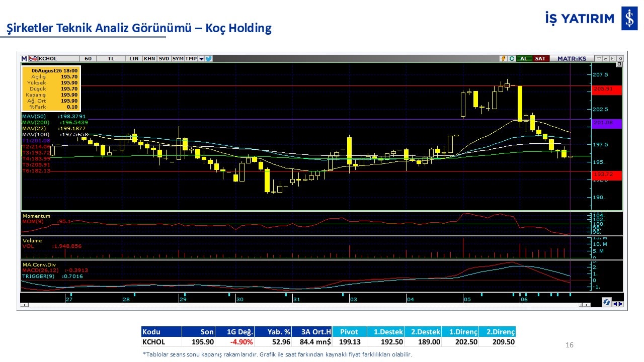This screenshot has height=362, width=644.
Task: Click the 29 date marker on the time axis
Action: (x=183, y=299)
